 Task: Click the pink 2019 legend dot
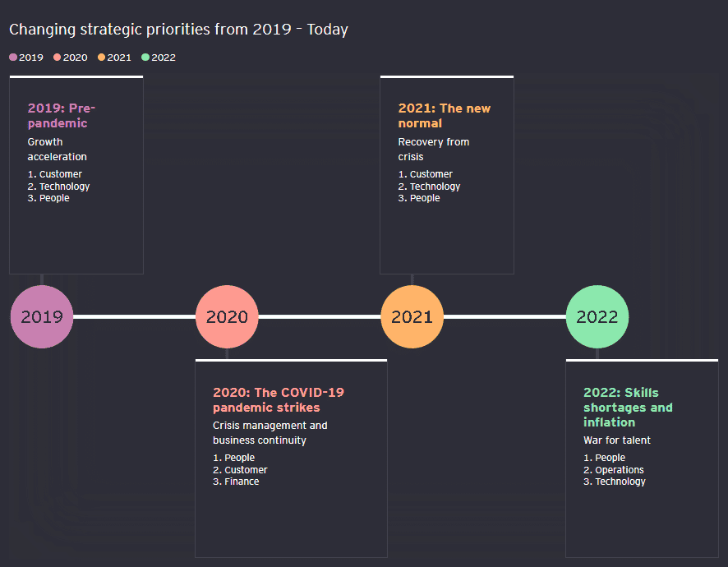coord(13,58)
